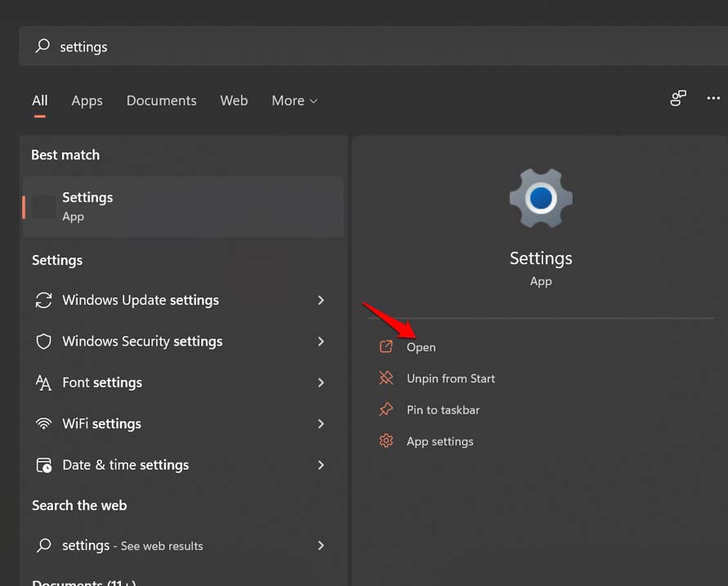Viewport: 728px width, 586px height.
Task: Expand web results chevron for settings
Action: (321, 545)
